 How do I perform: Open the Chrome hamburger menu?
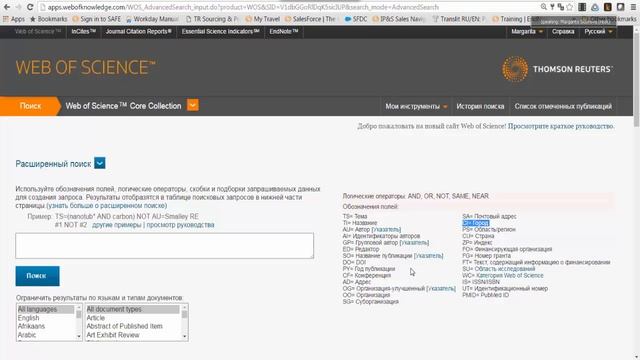pos(633,7)
